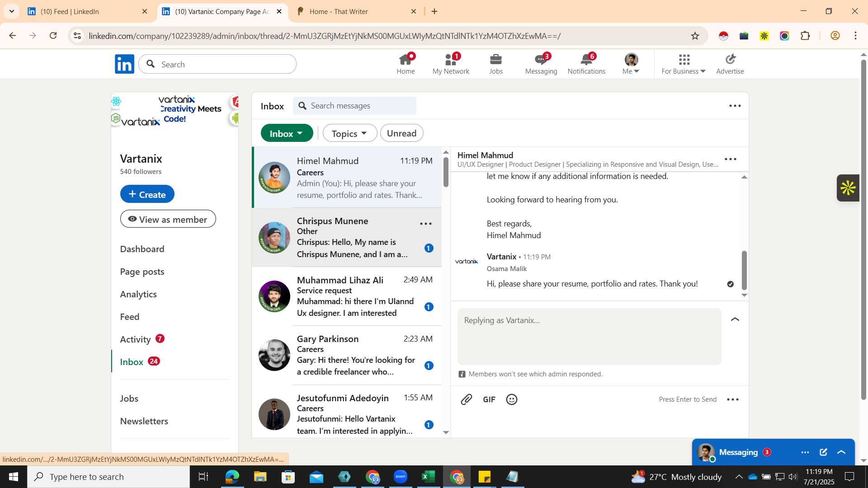Image resolution: width=868 pixels, height=488 pixels.
Task: Open Himel Mahmud conversation options menu
Action: 731,159
